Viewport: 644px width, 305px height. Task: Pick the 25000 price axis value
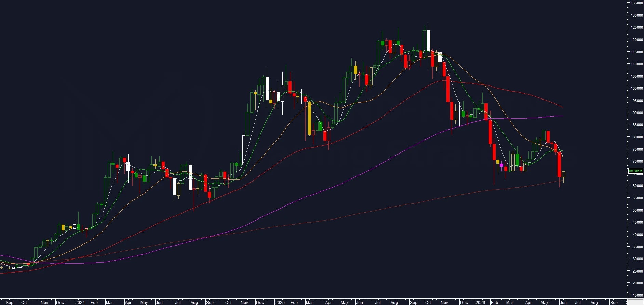pyautogui.click(x=638, y=271)
